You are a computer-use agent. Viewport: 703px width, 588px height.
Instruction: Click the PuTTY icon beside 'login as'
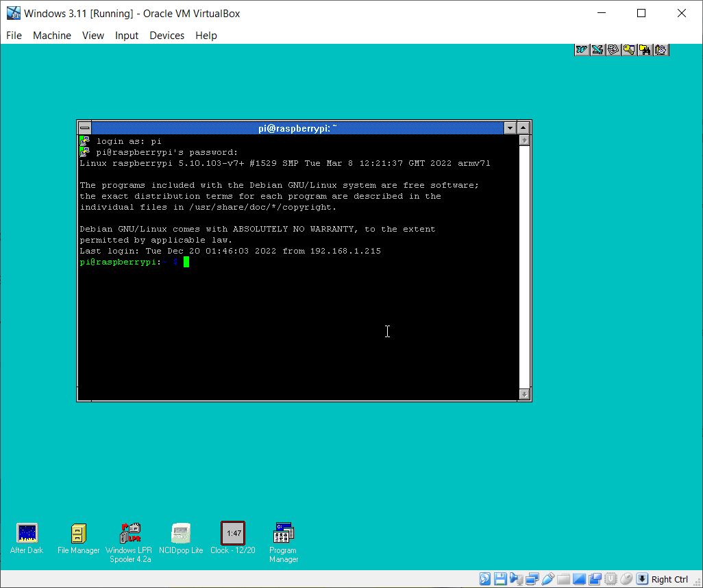(85, 141)
